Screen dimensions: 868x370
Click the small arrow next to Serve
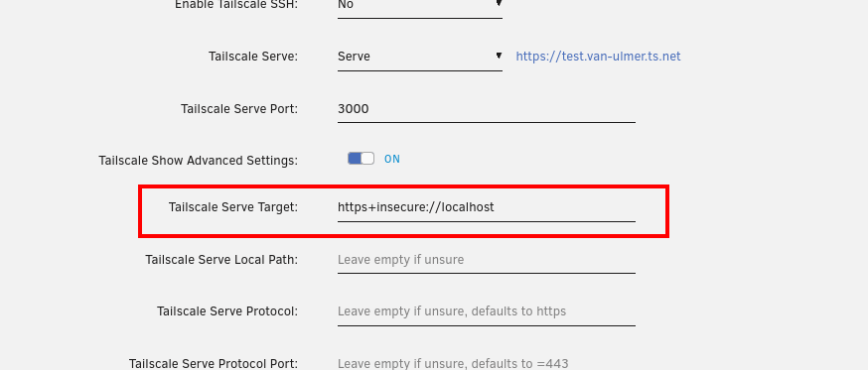[x=499, y=56]
